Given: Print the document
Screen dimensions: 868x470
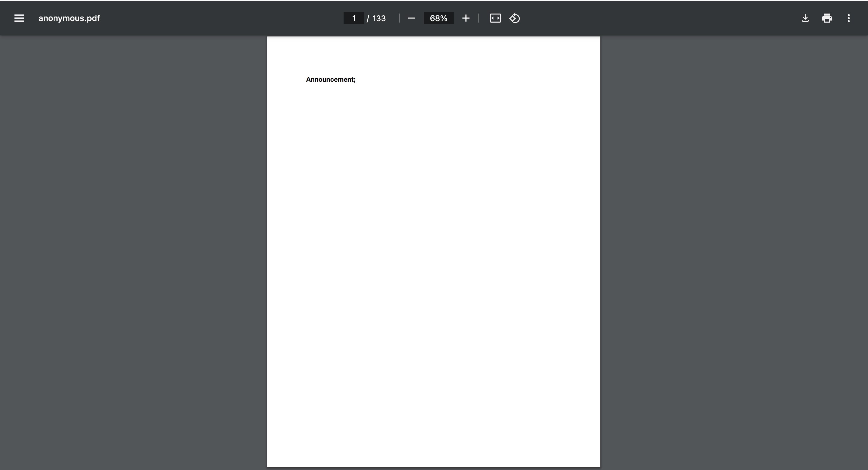Looking at the screenshot, I should point(827,18).
